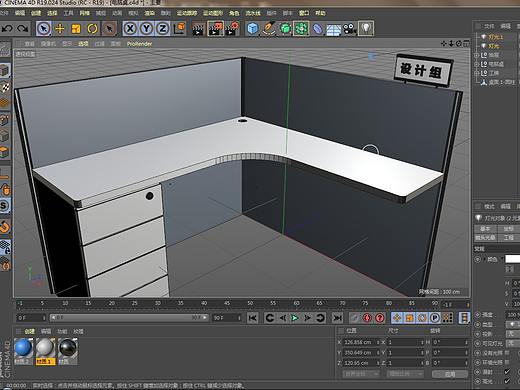Screen dimensions: 520x390
Task: Open the camera objects icon
Action: click(x=350, y=29)
